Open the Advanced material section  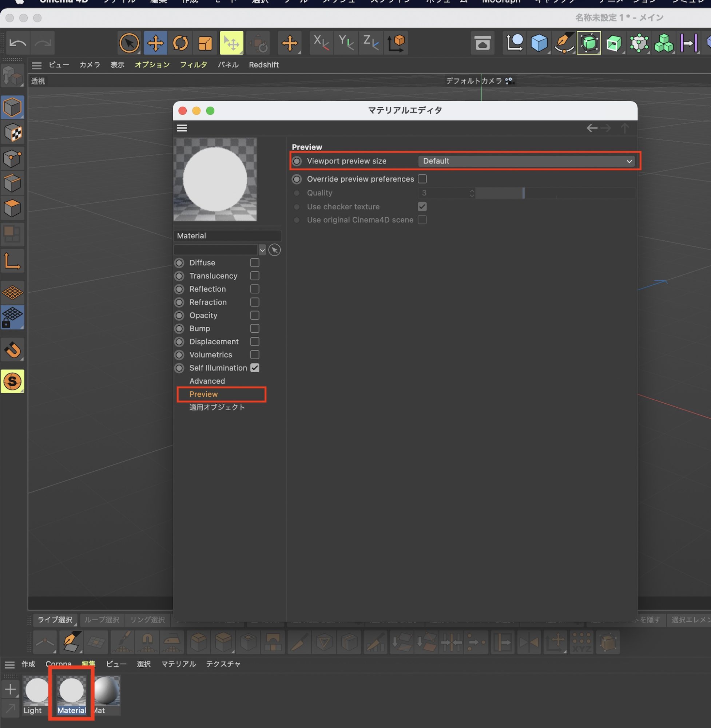(x=207, y=381)
